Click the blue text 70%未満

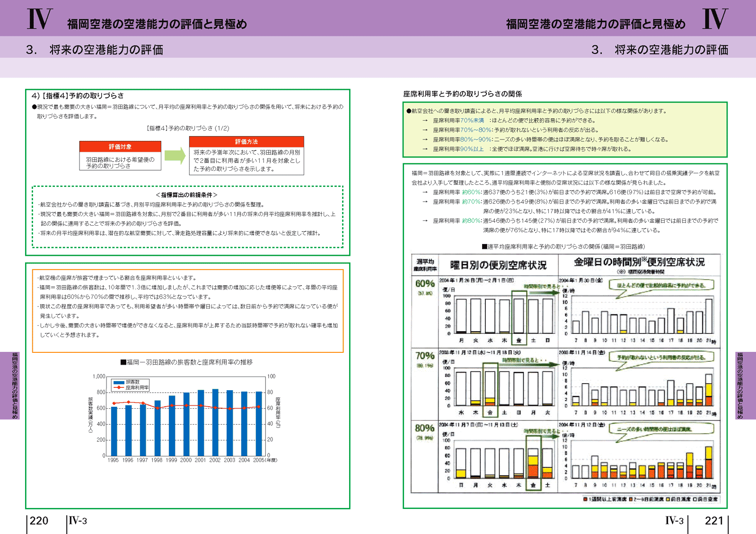coord(472,121)
